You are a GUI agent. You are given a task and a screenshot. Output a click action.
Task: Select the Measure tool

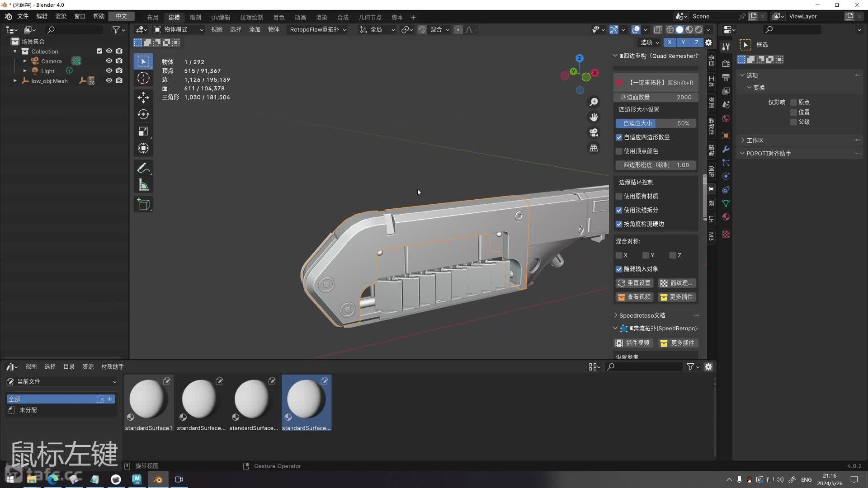coord(143,185)
